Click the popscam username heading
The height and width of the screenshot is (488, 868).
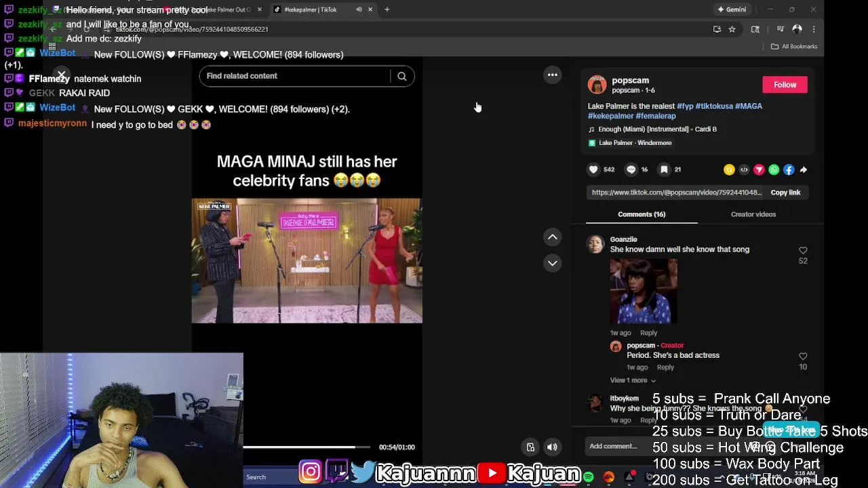tap(630, 81)
